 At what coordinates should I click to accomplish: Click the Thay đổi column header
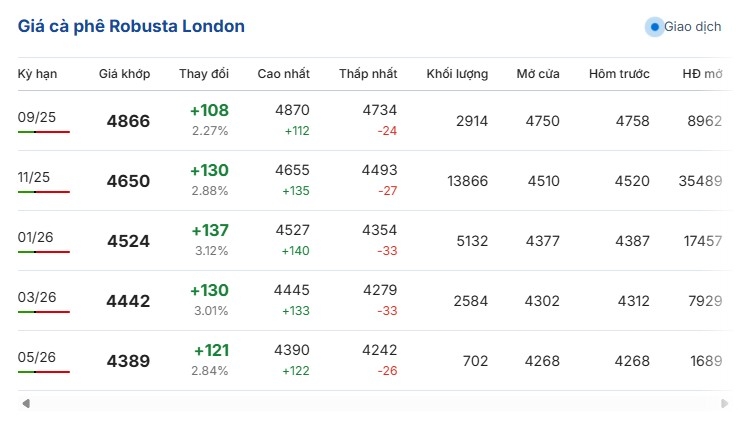pyautogui.click(x=204, y=74)
